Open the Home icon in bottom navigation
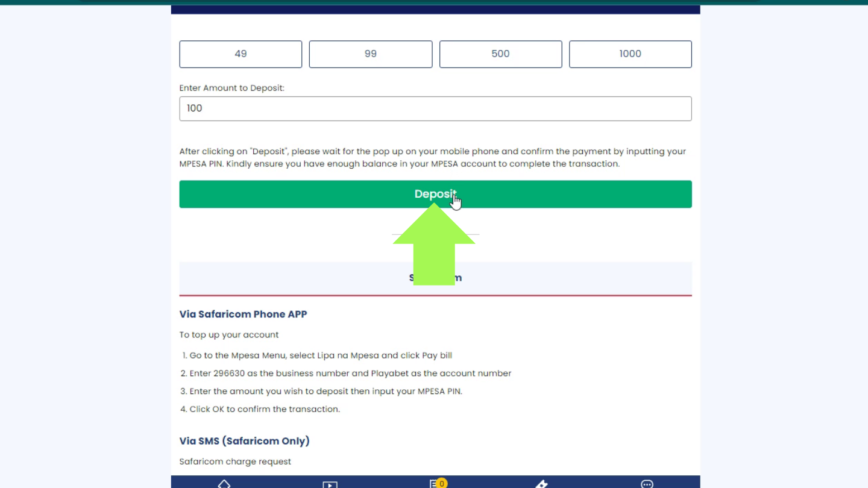This screenshot has width=868, height=488. [224, 484]
